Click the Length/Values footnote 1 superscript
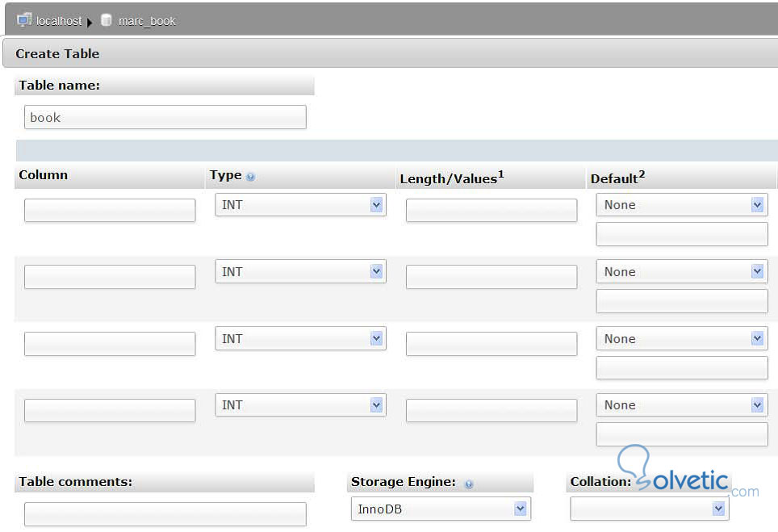Image resolution: width=778 pixels, height=532 pixels. coord(501,174)
